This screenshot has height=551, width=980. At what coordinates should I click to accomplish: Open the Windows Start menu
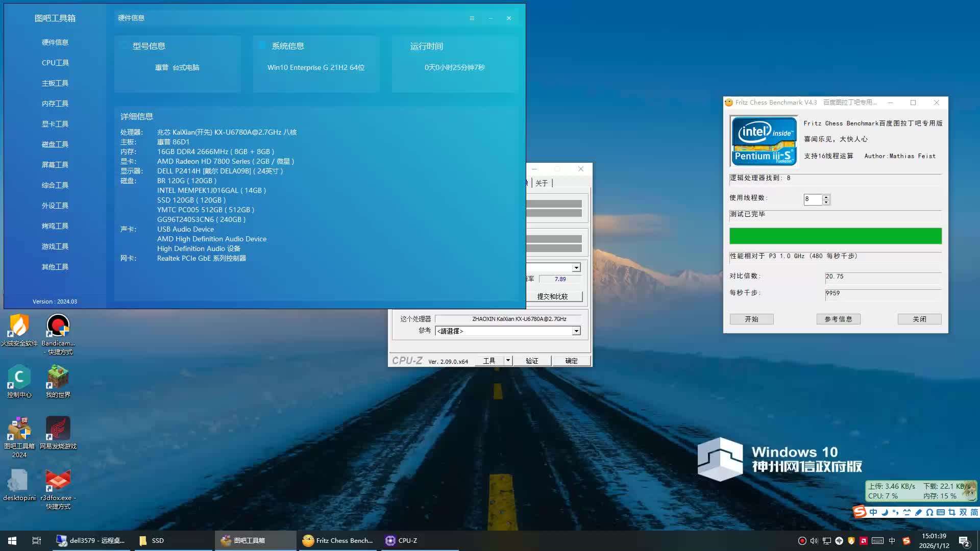click(12, 540)
